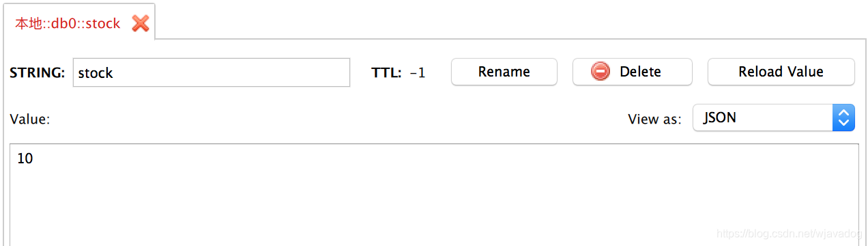The width and height of the screenshot is (868, 246).
Task: Click the blue up-down arrows of View as
Action: (x=844, y=118)
